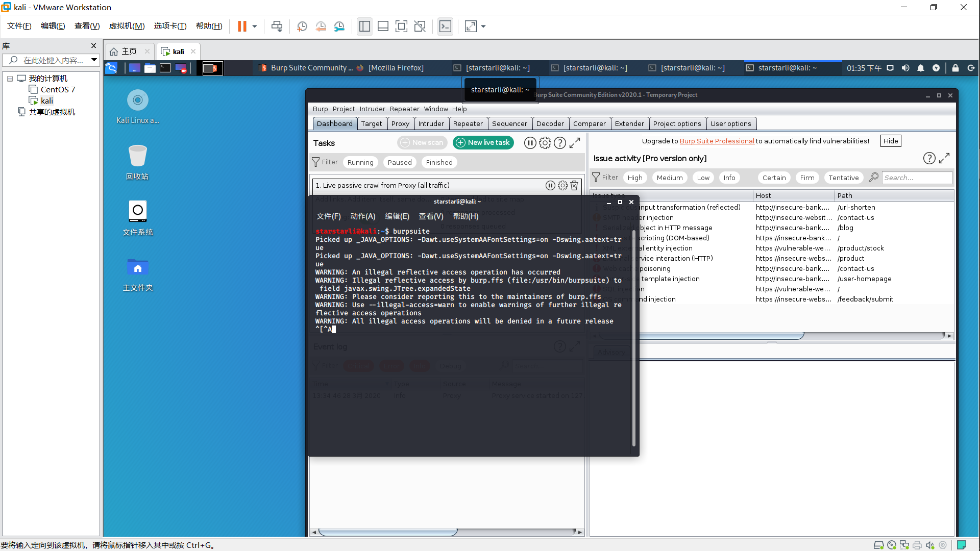Toggle the Finished task filter
This screenshot has height=551, width=980.
439,163
